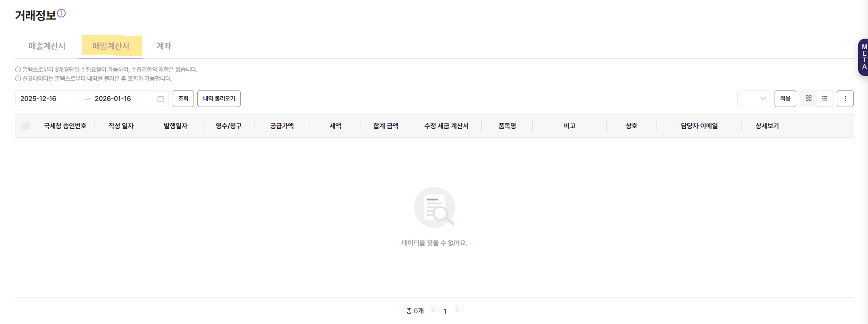Click the info icon next to 거래정보
The height and width of the screenshot is (324, 868).
click(x=61, y=14)
